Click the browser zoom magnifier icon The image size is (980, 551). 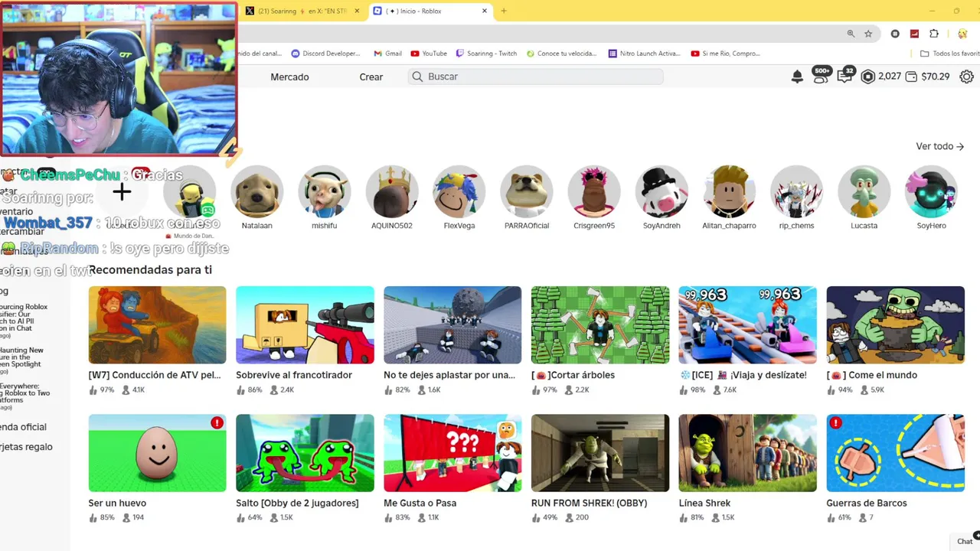851,34
